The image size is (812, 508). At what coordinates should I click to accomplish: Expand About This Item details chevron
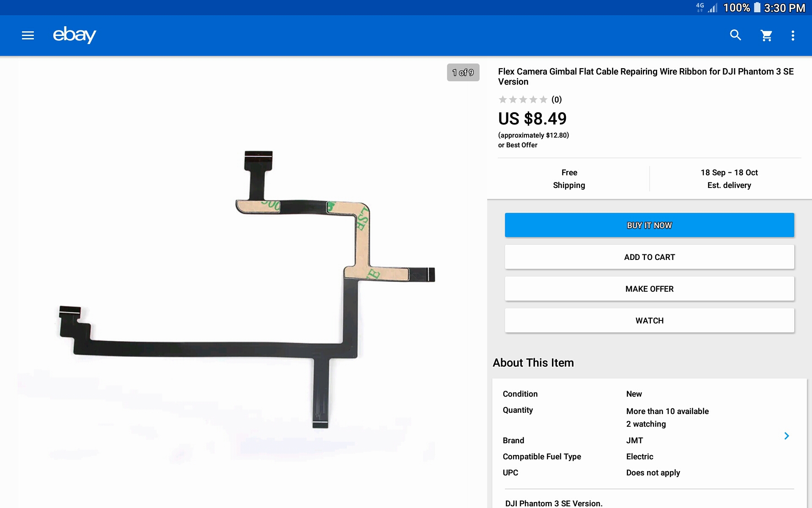click(x=787, y=436)
